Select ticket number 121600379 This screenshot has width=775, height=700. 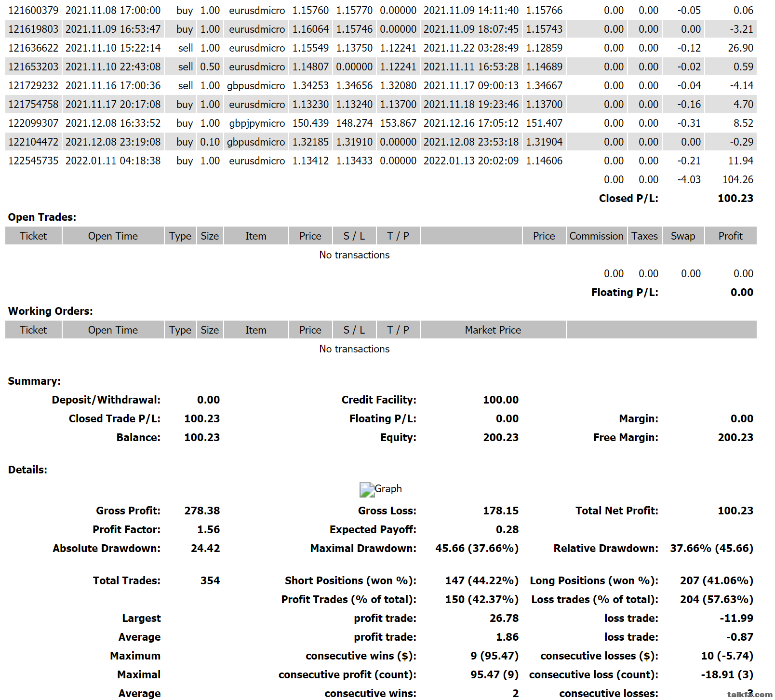tap(33, 10)
